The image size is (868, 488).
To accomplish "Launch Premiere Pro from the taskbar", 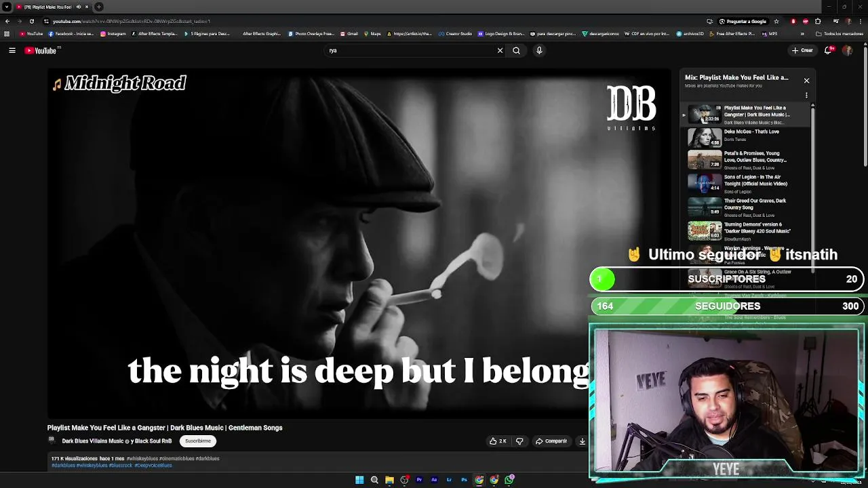I will click(x=419, y=480).
